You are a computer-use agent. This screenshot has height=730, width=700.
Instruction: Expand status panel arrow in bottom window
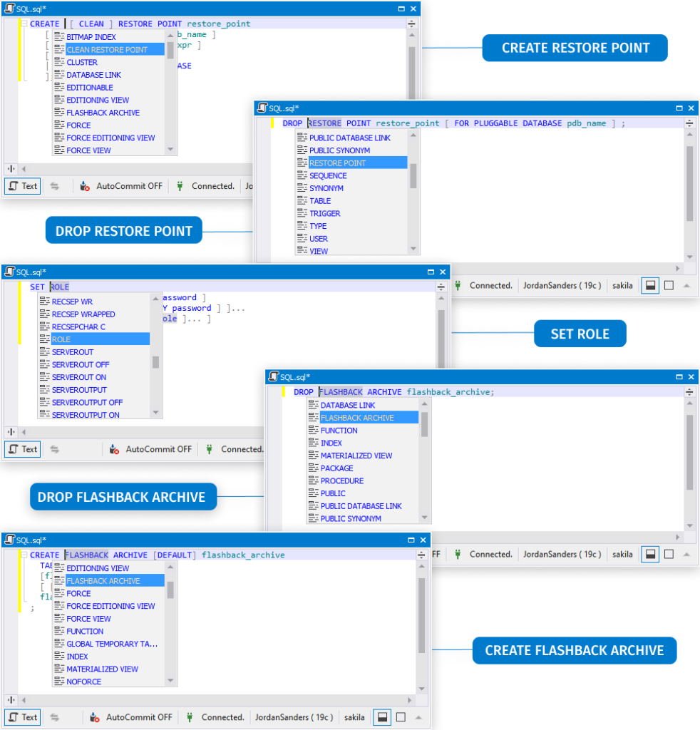[x=418, y=717]
